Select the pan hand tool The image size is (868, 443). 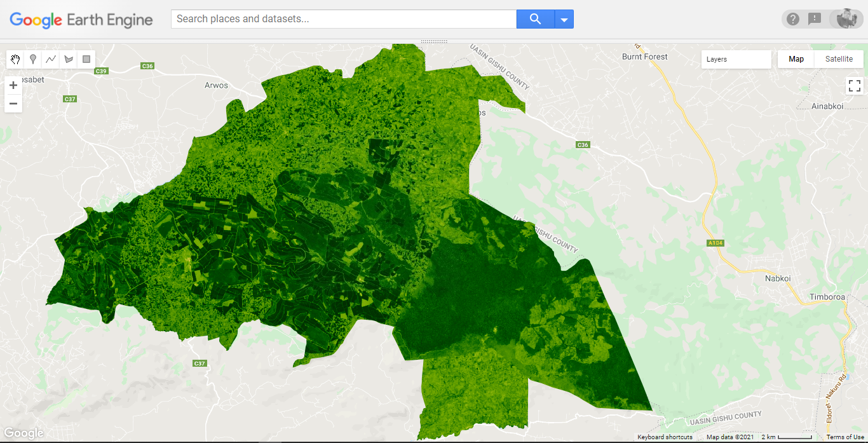(15, 59)
